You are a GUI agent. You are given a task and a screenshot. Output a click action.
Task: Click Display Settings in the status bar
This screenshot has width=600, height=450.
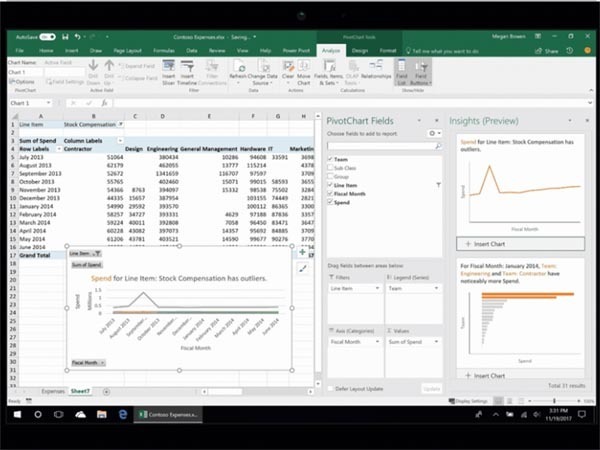pos(468,401)
